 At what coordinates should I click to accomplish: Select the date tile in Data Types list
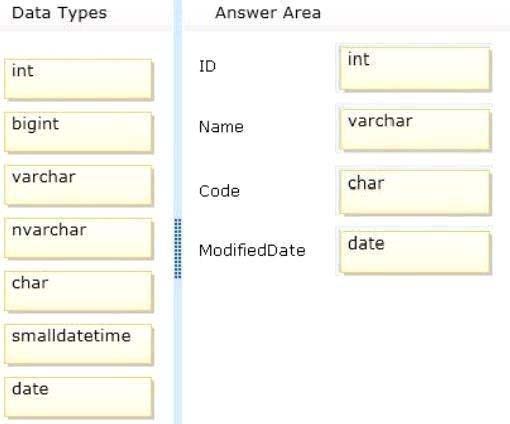[79, 398]
